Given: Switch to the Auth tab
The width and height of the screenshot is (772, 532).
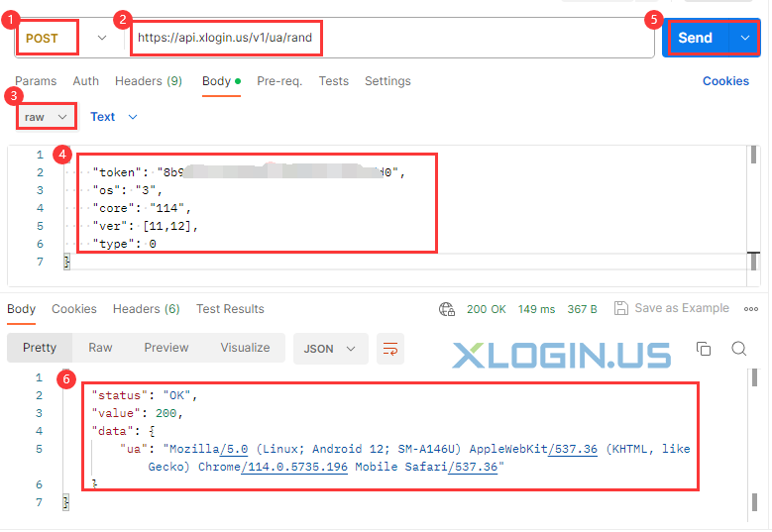Looking at the screenshot, I should [x=85, y=81].
